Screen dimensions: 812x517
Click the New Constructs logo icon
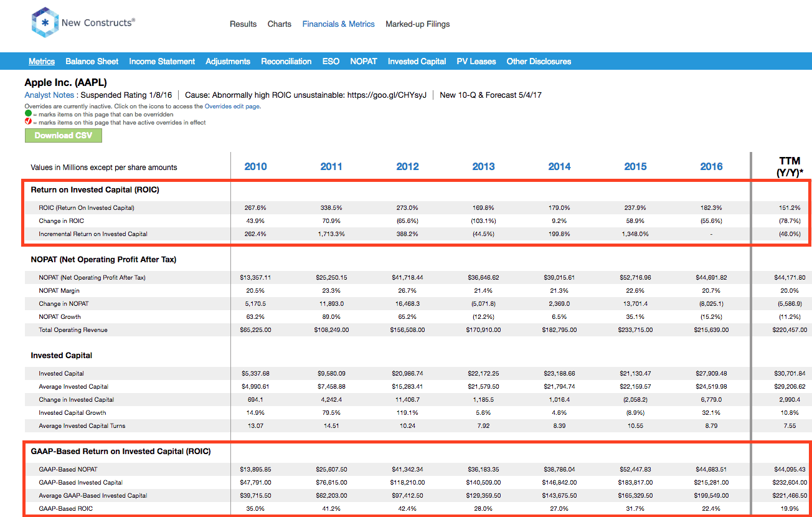[x=45, y=24]
